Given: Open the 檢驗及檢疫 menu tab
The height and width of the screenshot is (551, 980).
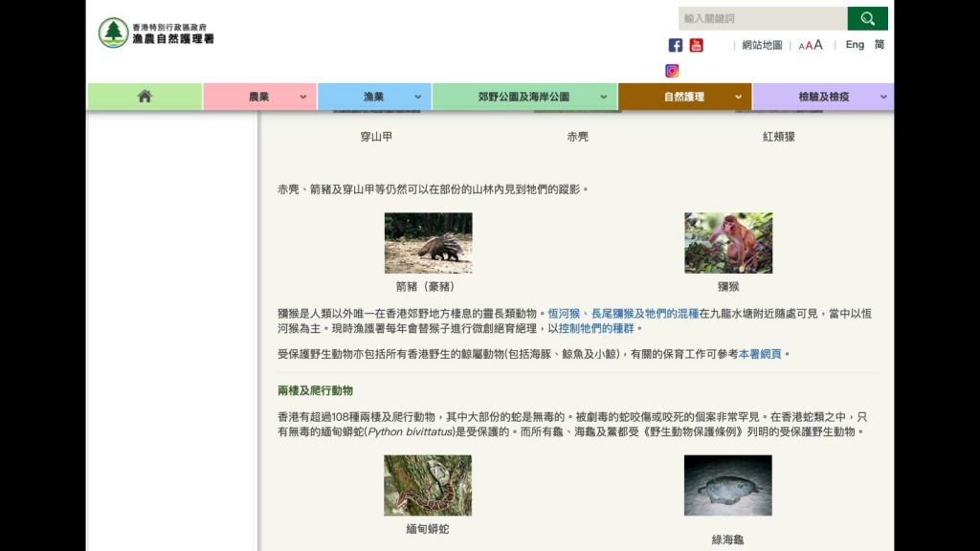Looking at the screenshot, I should (x=823, y=97).
